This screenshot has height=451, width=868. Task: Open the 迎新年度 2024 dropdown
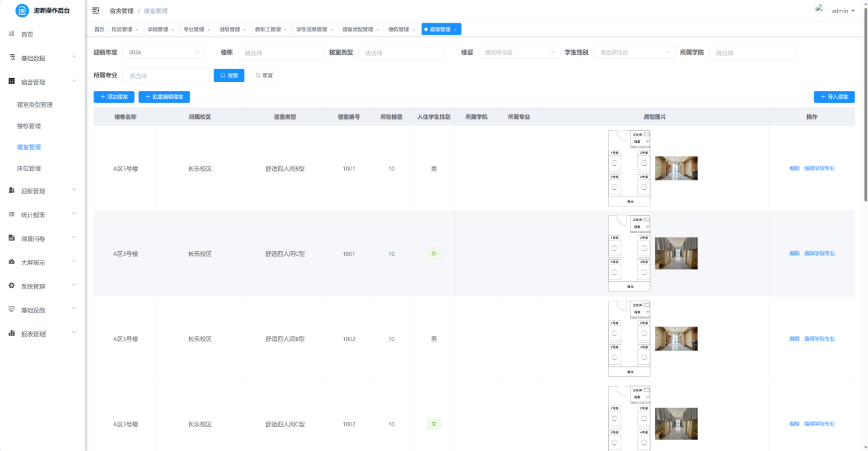163,52
